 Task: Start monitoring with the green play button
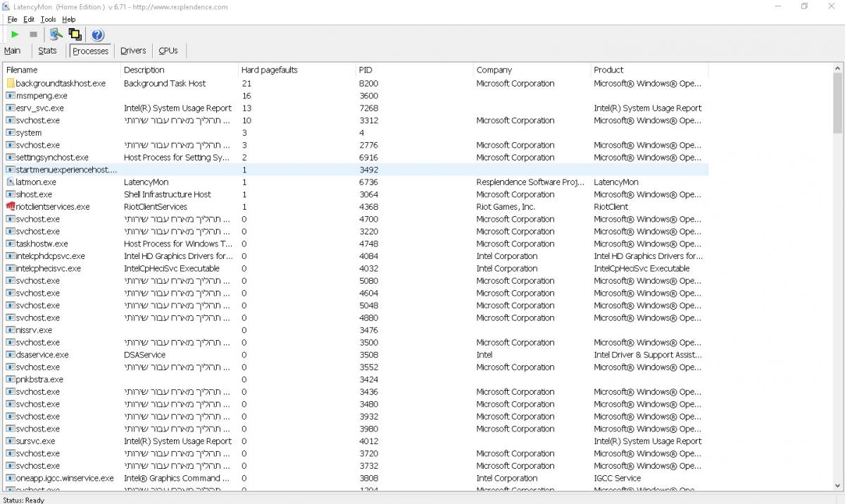(15, 34)
